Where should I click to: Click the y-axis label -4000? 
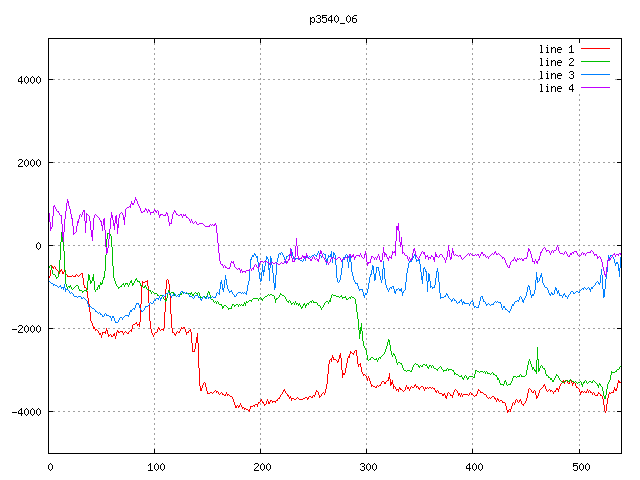click(x=27, y=412)
